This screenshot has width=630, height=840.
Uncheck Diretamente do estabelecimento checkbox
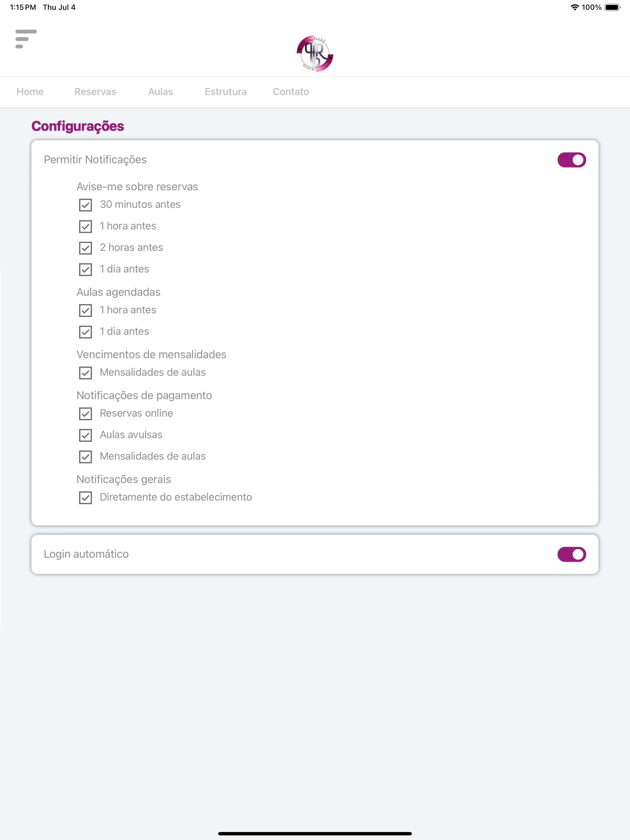[86, 497]
